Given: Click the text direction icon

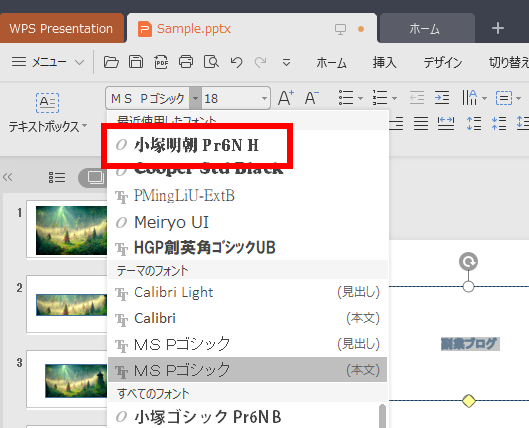Looking at the screenshot, I should coord(470,98).
